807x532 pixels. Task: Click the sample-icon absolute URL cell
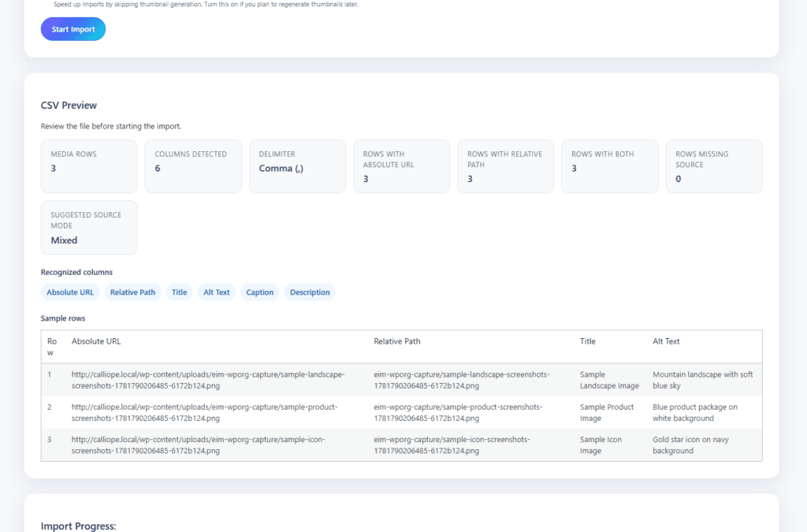pos(198,445)
